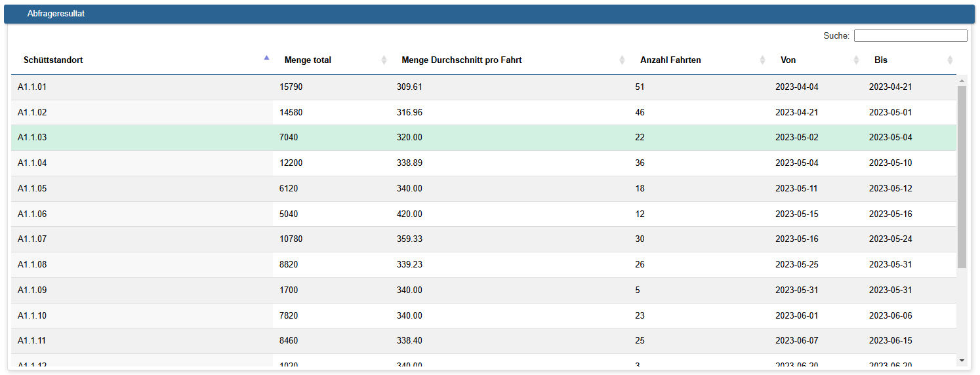
Task: Select row A1.1.09
Action: click(483, 290)
